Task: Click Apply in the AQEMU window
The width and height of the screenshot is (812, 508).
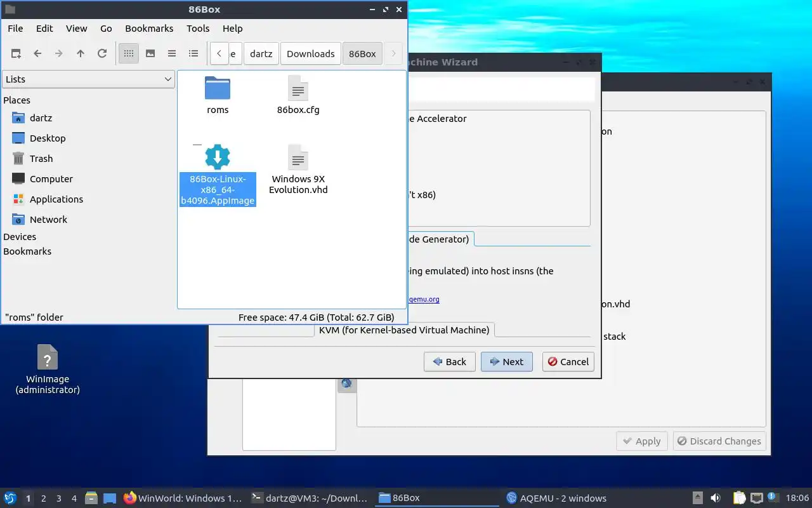Action: tap(641, 441)
